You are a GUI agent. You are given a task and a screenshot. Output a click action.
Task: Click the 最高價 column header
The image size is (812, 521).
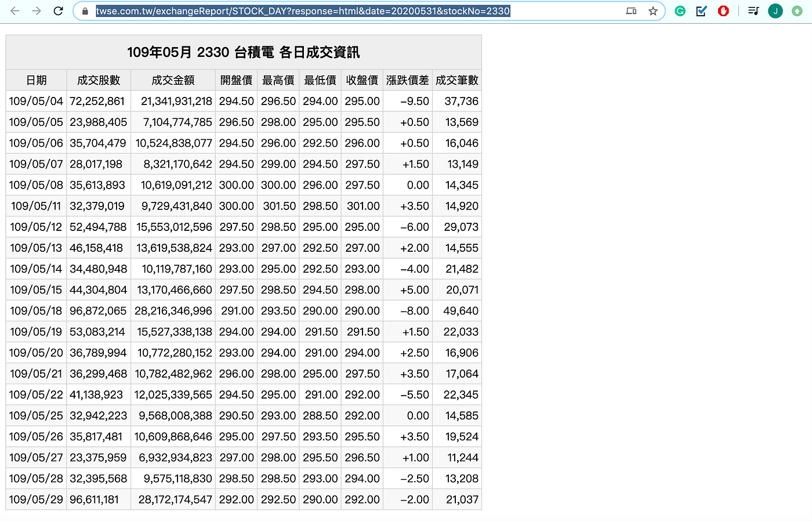278,80
